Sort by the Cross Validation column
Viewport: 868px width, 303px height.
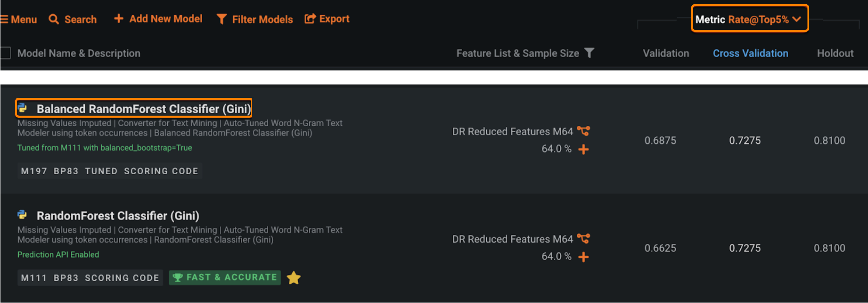750,53
